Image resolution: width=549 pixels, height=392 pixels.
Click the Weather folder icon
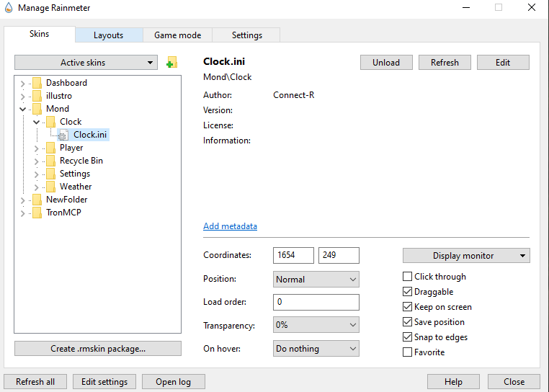pos(50,187)
